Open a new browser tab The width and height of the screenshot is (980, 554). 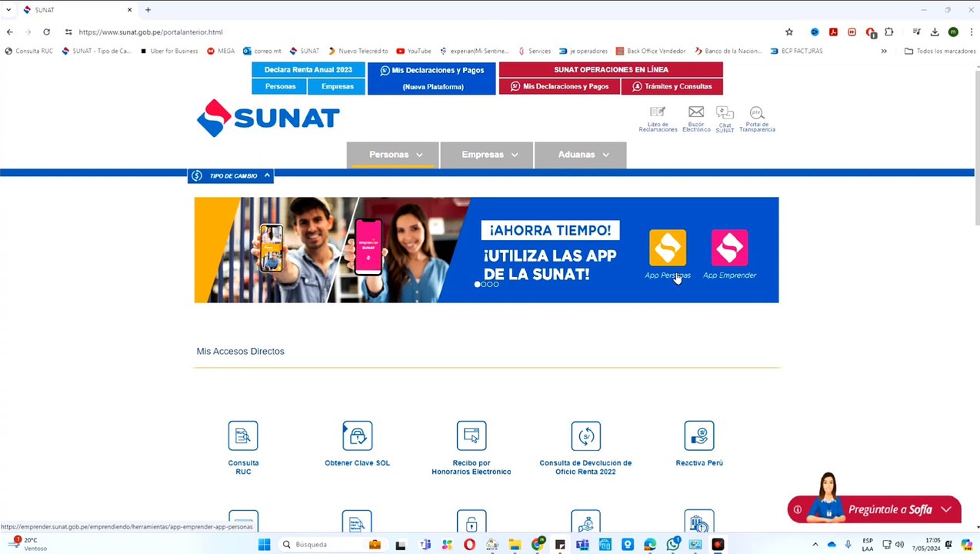click(x=148, y=10)
